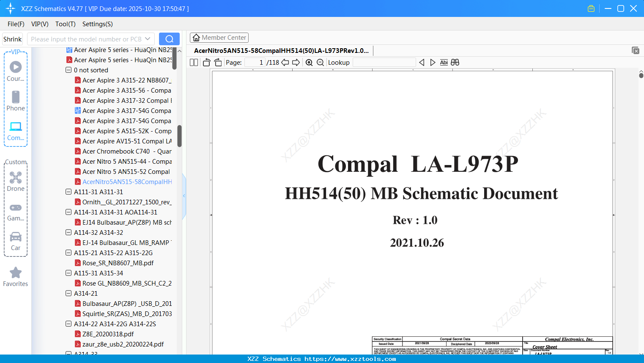Viewport: 644px width, 363px height.
Task: Toggle the Abi whole-word match option
Action: (x=444, y=63)
